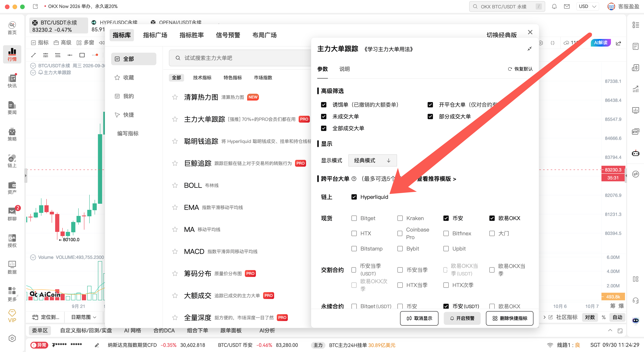Check the Bybit spot checkbox
This screenshot has width=644, height=352.
point(400,249)
